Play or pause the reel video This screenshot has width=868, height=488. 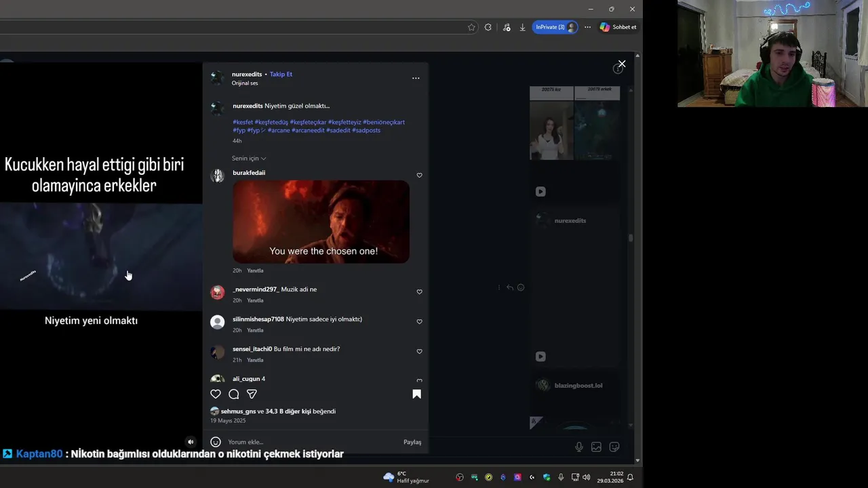[101, 256]
